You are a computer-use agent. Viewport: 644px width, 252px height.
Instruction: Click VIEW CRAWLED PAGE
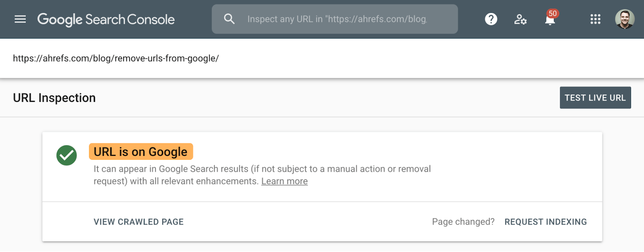pos(138,222)
